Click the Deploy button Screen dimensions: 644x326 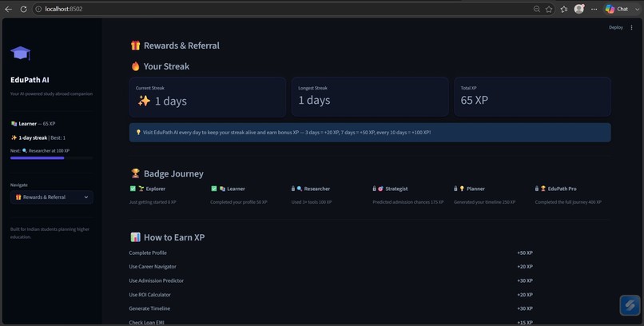(x=616, y=27)
